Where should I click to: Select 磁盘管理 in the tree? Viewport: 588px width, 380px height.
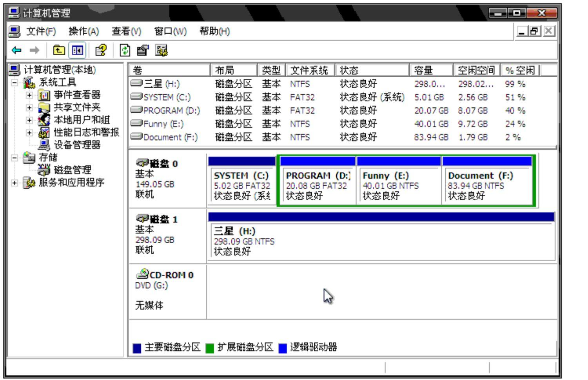pos(72,170)
